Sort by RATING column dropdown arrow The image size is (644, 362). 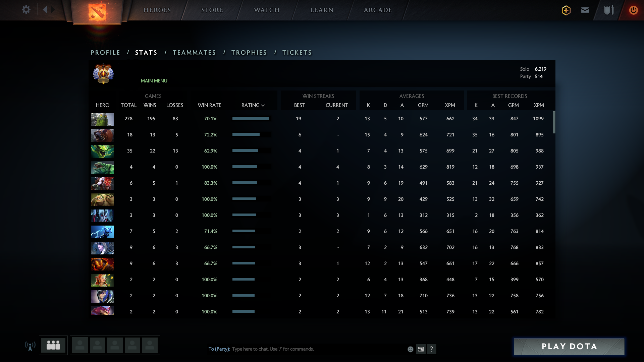click(x=263, y=105)
